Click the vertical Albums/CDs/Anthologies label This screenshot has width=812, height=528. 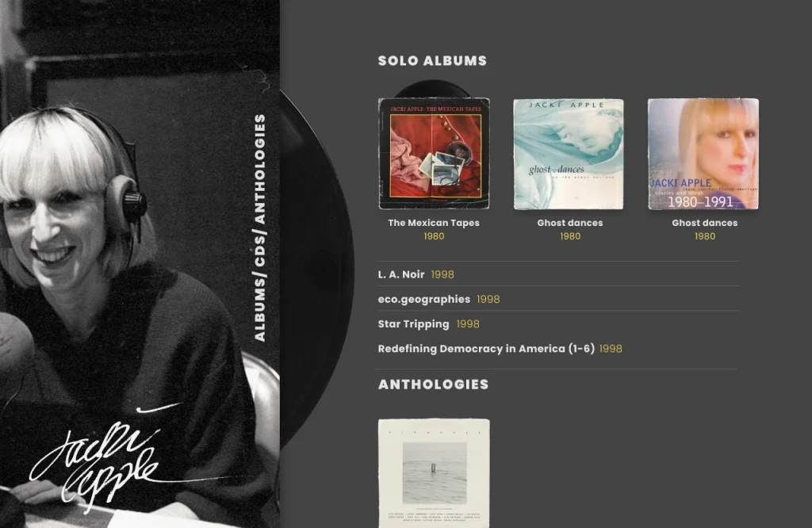pos(260,228)
